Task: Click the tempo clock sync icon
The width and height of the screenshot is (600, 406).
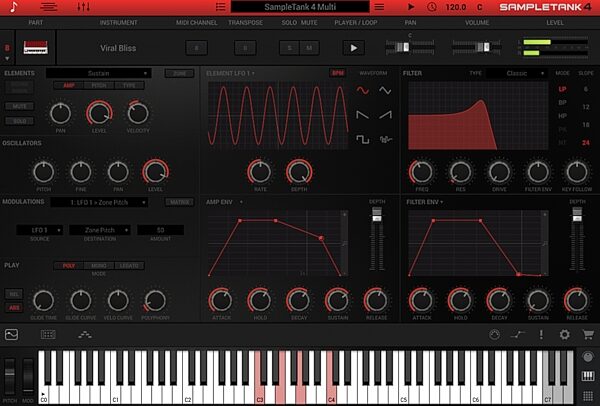Action: pyautogui.click(x=432, y=7)
